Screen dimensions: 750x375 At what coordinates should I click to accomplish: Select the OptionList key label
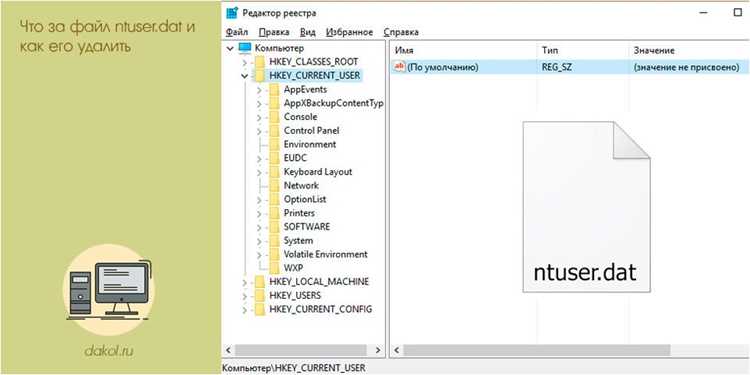[305, 199]
